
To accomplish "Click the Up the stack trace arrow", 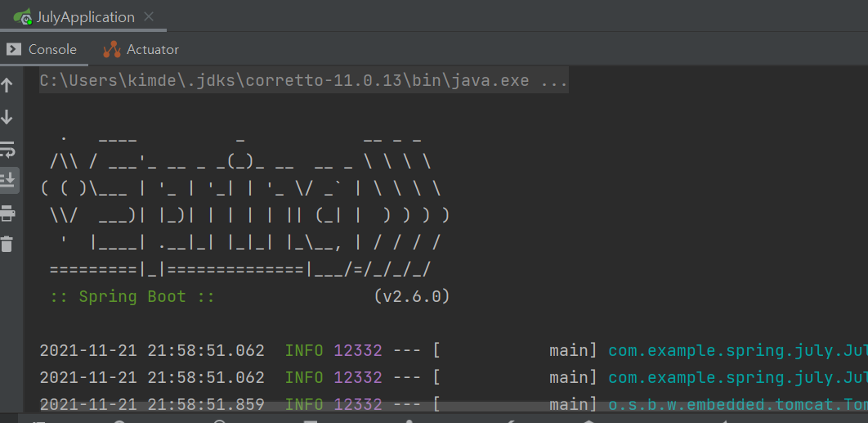I will (x=7, y=85).
